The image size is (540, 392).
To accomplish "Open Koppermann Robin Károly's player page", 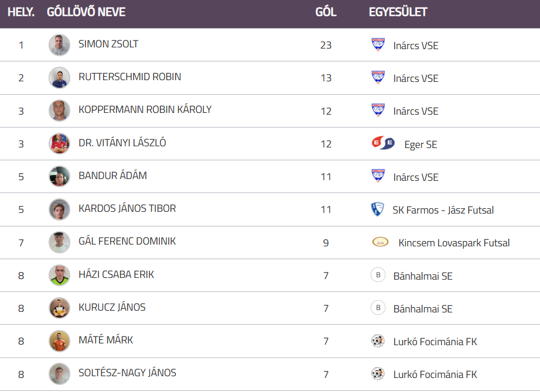I will [x=145, y=109].
